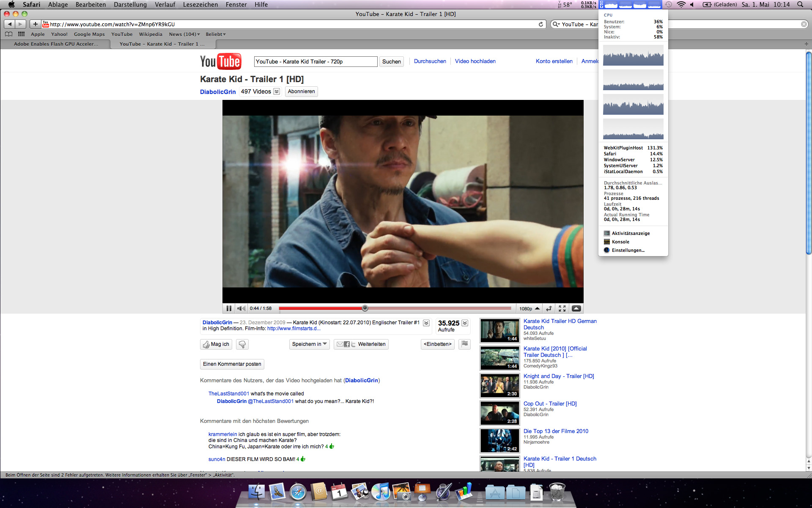Click the page vertical scrollbar

(809, 152)
